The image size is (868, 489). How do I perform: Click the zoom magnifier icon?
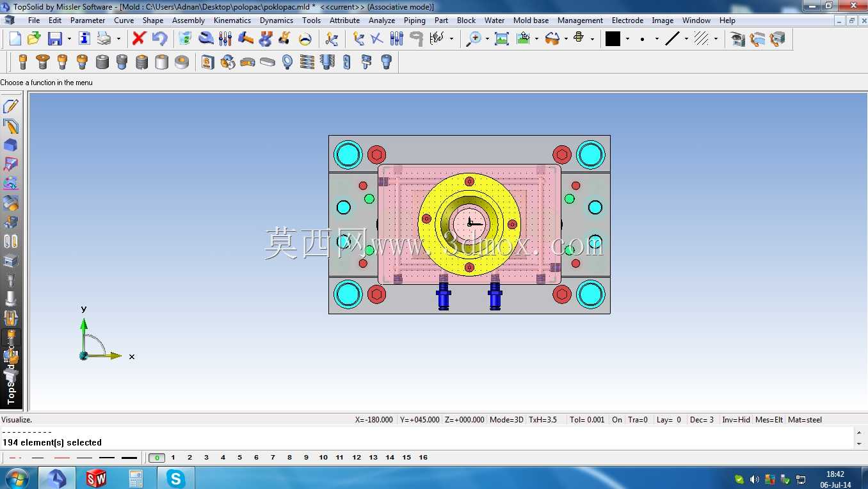[x=474, y=38]
